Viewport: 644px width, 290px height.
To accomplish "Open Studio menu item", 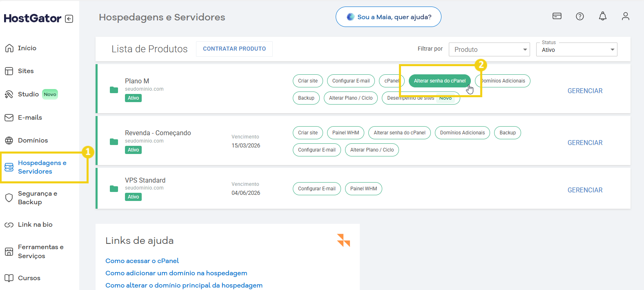I will click(28, 94).
